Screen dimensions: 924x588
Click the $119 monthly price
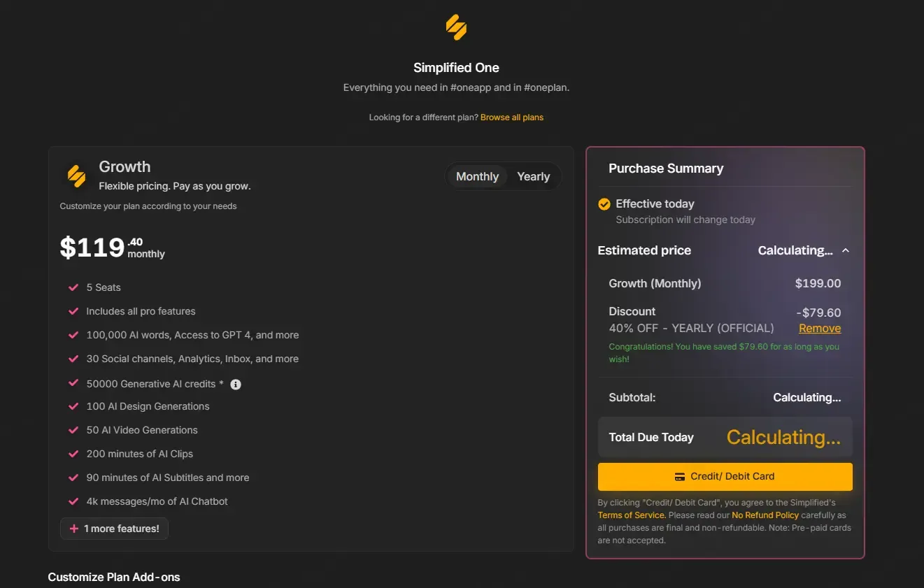pyautogui.click(x=113, y=248)
